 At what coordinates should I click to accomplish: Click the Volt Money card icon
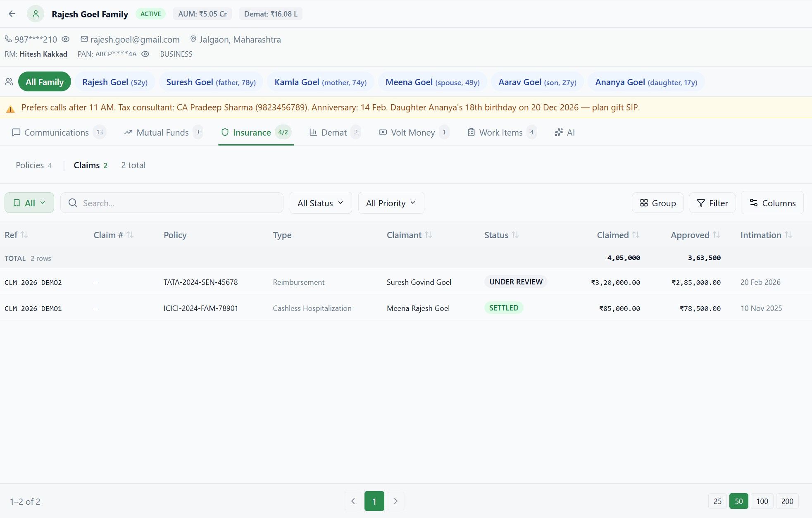click(382, 132)
